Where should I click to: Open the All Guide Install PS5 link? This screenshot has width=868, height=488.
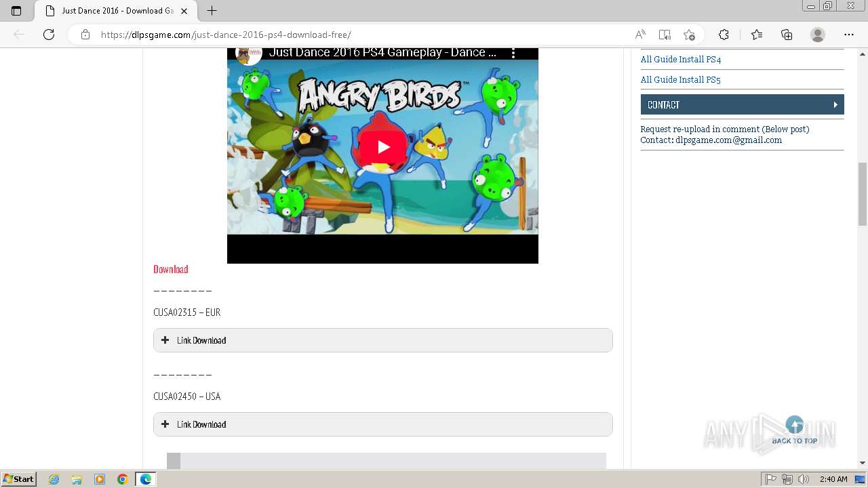point(681,80)
